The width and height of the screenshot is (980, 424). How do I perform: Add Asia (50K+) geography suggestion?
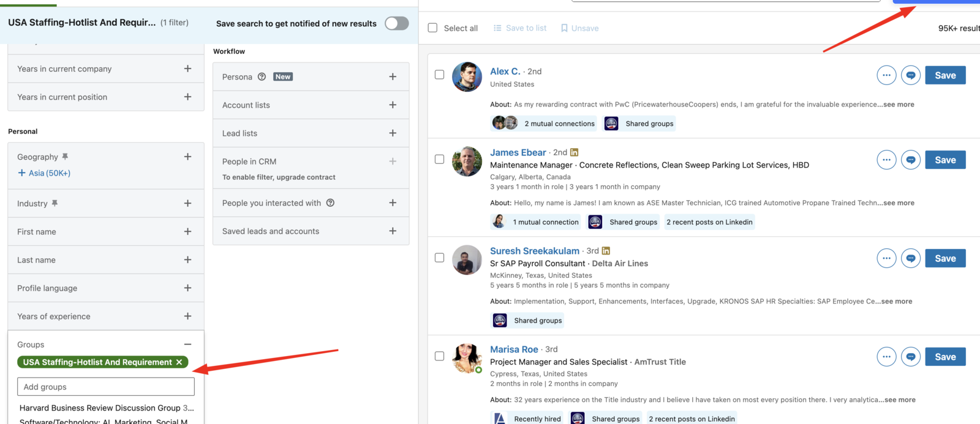(x=44, y=173)
